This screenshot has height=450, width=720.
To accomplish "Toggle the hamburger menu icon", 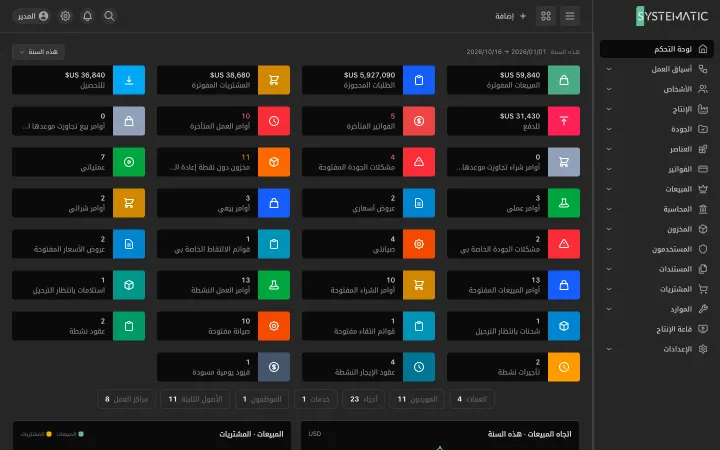I will 570,16.
